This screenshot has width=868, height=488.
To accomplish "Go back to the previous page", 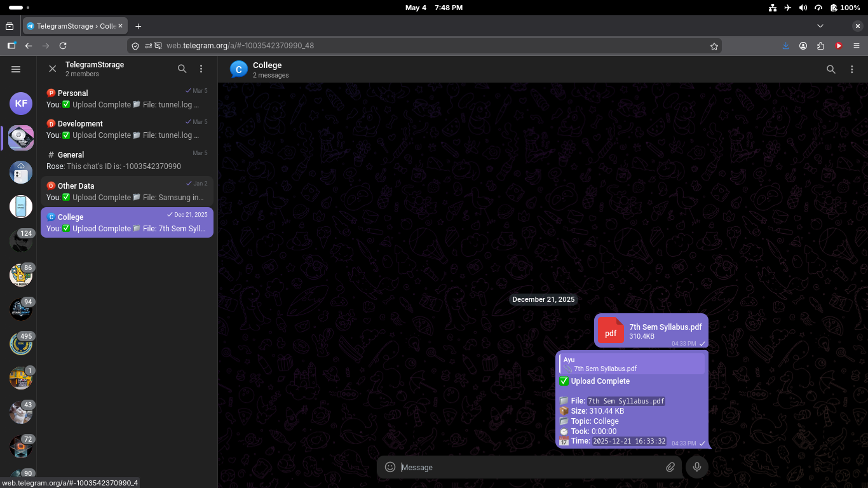I will click(x=29, y=46).
